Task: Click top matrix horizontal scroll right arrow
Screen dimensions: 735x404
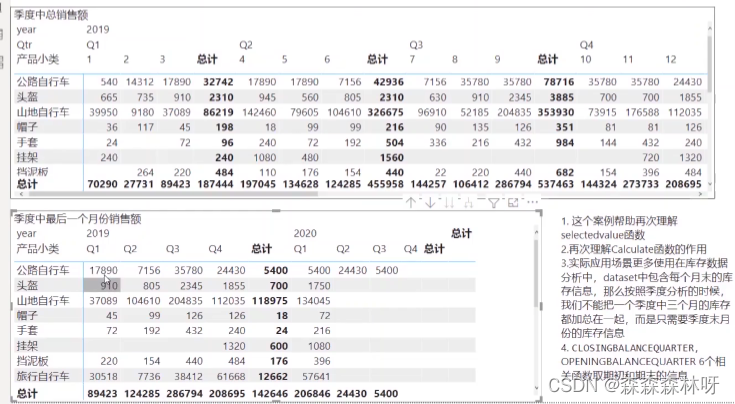Action: point(701,194)
